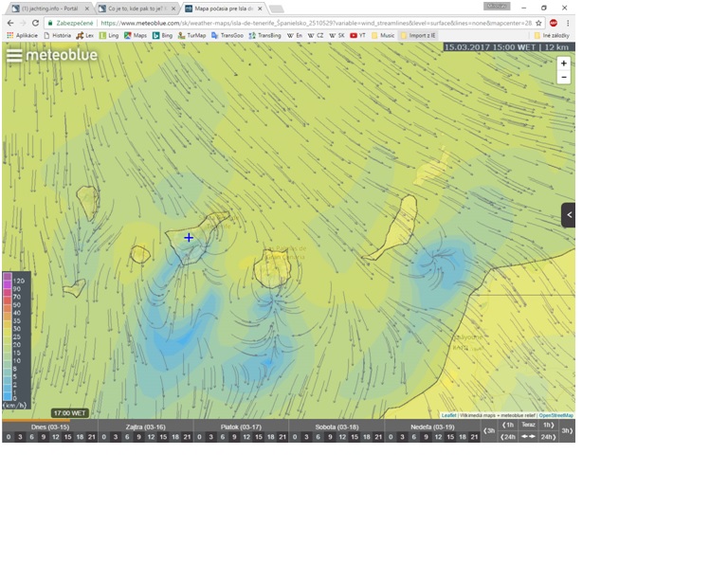This screenshot has width=728, height=582.
Task: Switch to the jachting.info tab
Action: [x=50, y=9]
